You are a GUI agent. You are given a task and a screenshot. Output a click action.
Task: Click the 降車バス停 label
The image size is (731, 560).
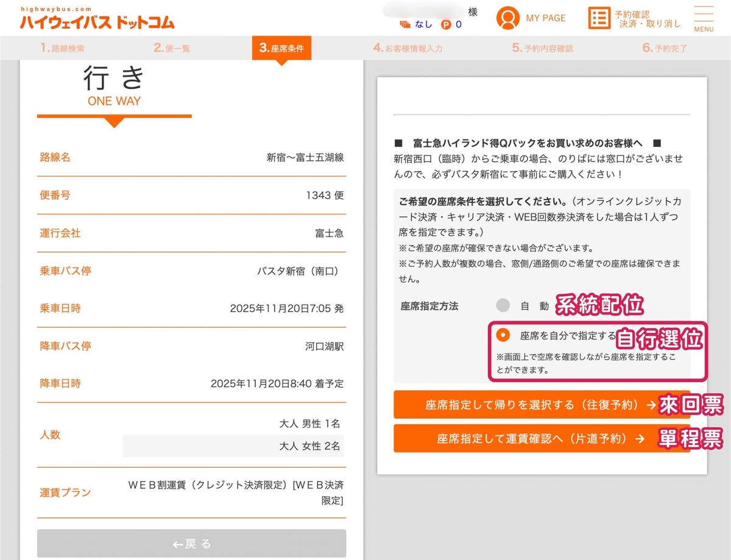pyautogui.click(x=65, y=346)
